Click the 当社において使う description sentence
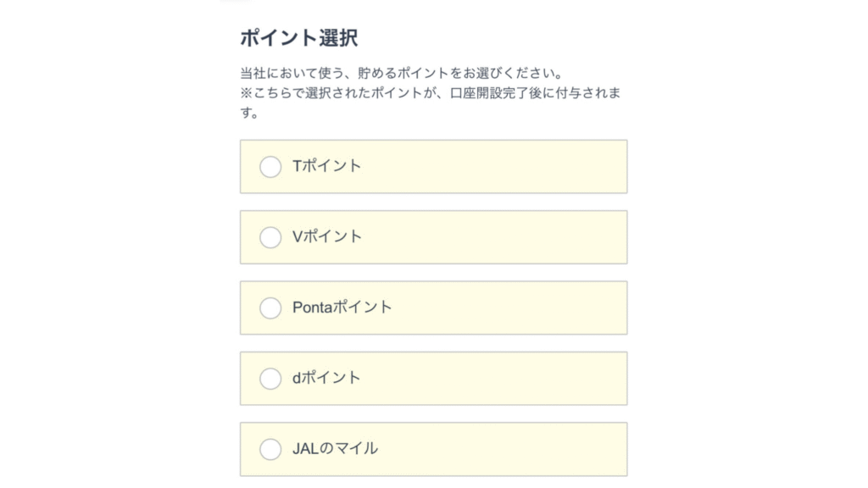This screenshot has width=868, height=488. [x=402, y=74]
